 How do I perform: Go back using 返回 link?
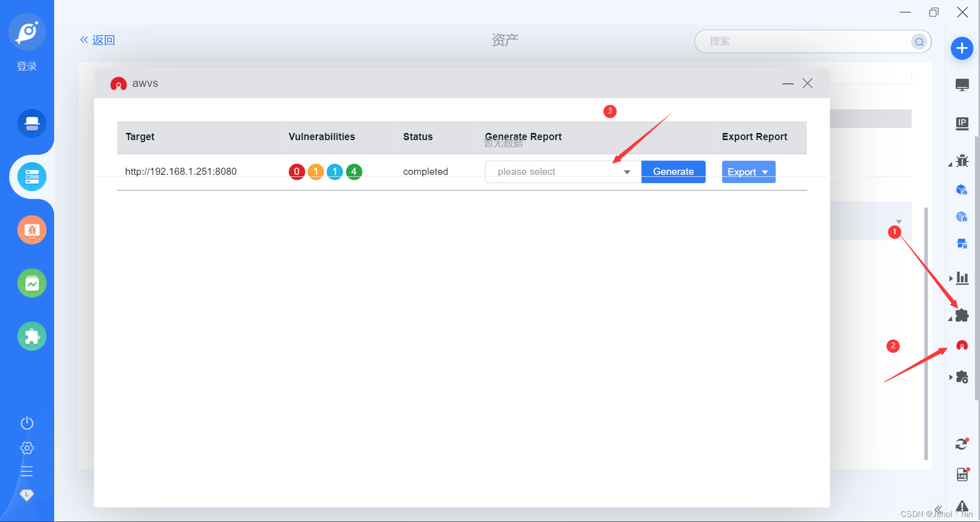pyautogui.click(x=98, y=40)
